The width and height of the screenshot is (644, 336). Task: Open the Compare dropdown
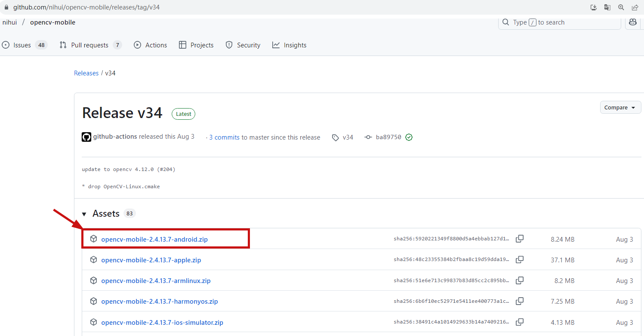(x=620, y=108)
